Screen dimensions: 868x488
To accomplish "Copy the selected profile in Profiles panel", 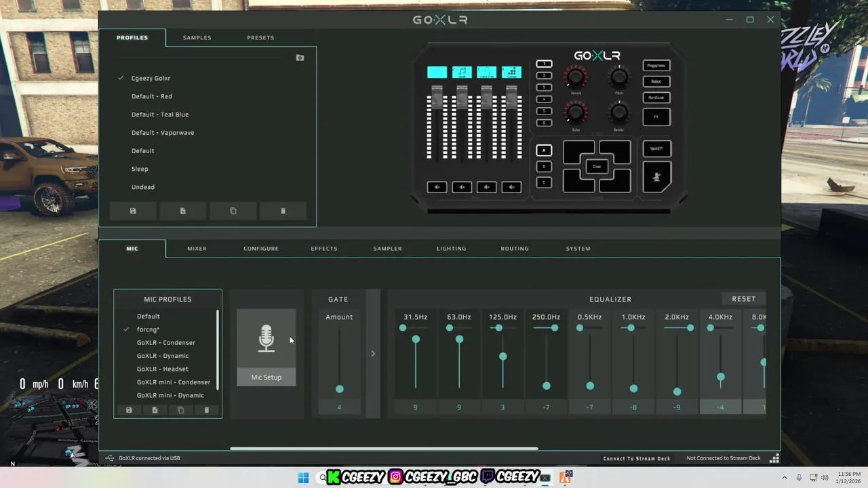I will coord(233,211).
